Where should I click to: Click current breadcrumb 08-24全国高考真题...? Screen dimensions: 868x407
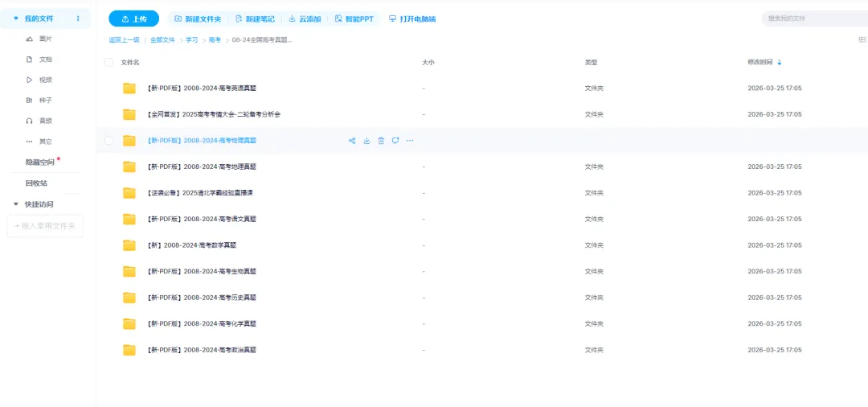[262, 40]
